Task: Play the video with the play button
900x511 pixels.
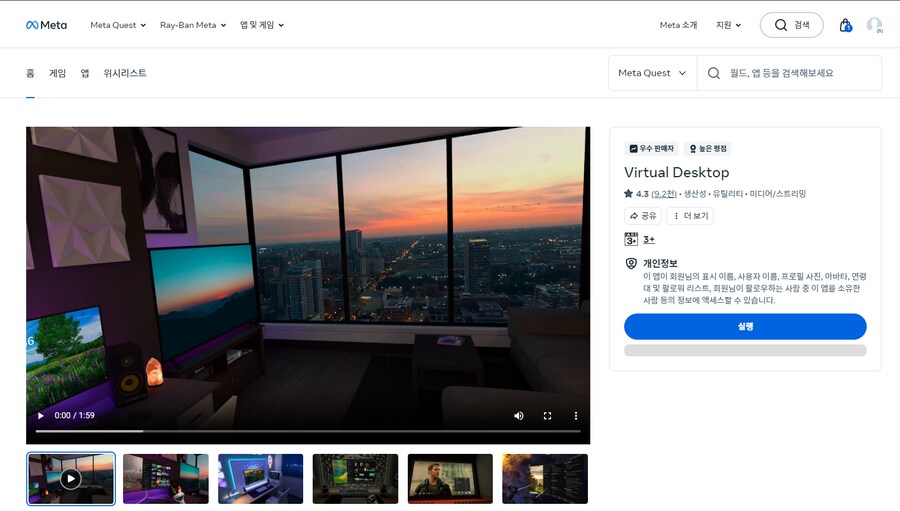Action: 40,415
